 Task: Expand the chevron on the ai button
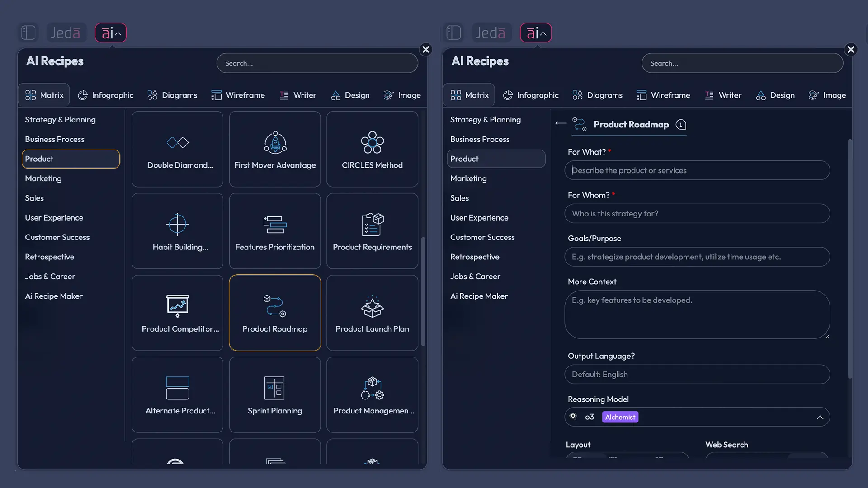point(118,33)
